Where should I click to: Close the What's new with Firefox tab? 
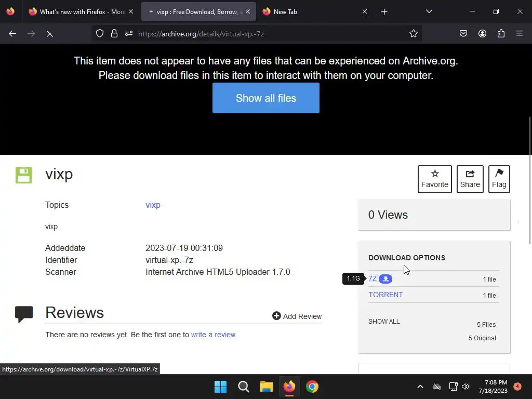[x=131, y=11]
